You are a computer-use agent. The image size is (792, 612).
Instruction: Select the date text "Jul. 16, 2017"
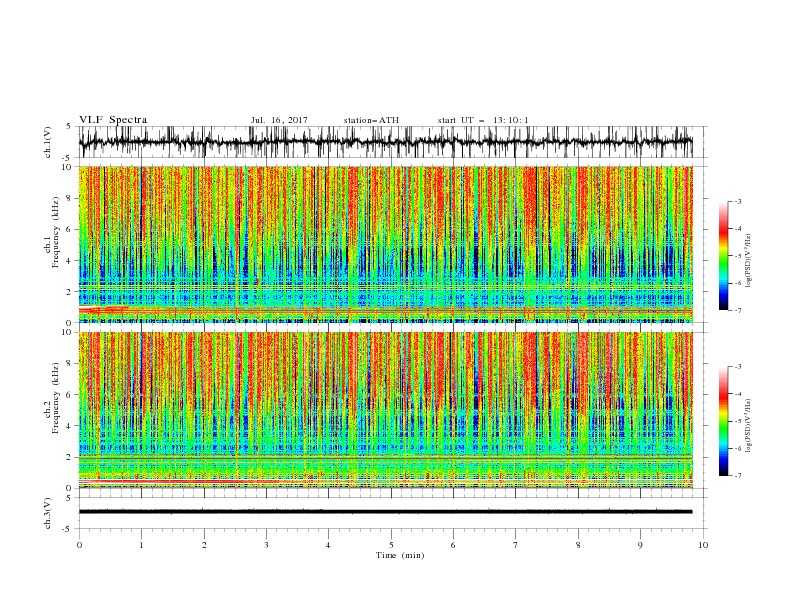tap(279, 120)
